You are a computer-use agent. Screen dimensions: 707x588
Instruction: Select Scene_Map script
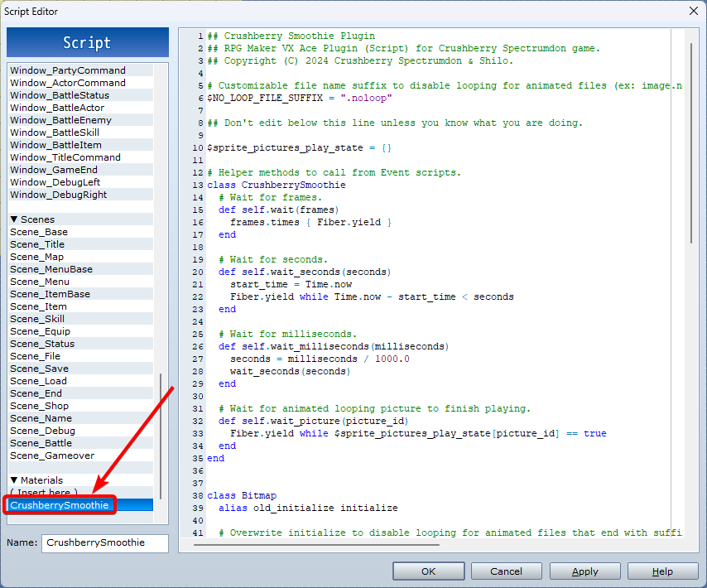click(x=81, y=257)
